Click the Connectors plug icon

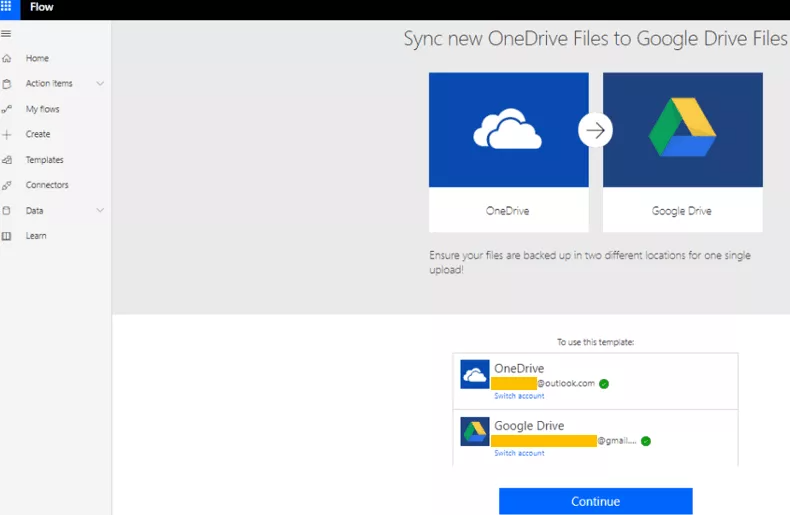click(7, 185)
